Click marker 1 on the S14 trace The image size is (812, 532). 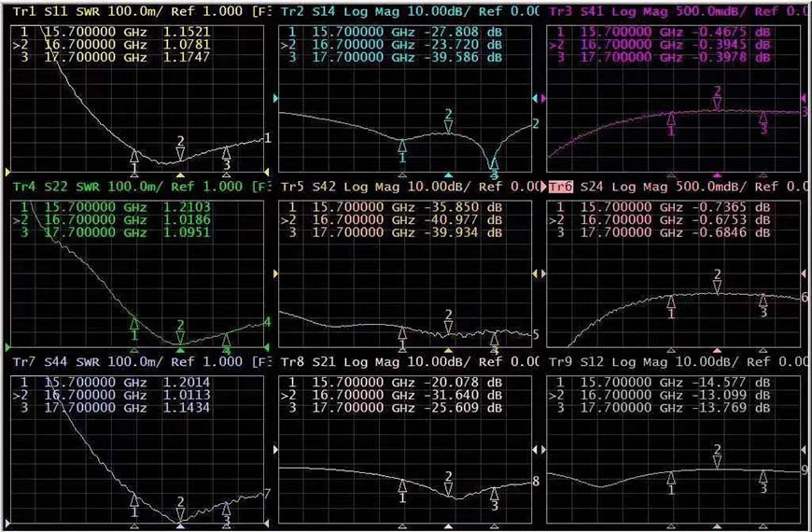[402, 147]
